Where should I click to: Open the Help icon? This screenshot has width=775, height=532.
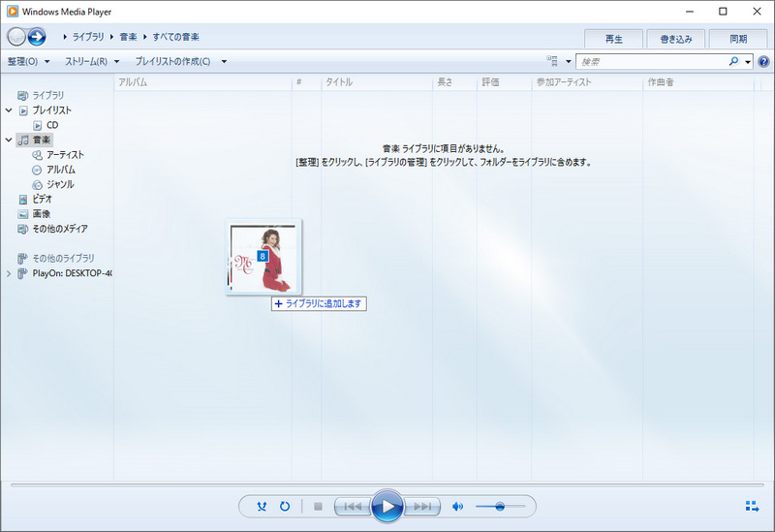(763, 62)
